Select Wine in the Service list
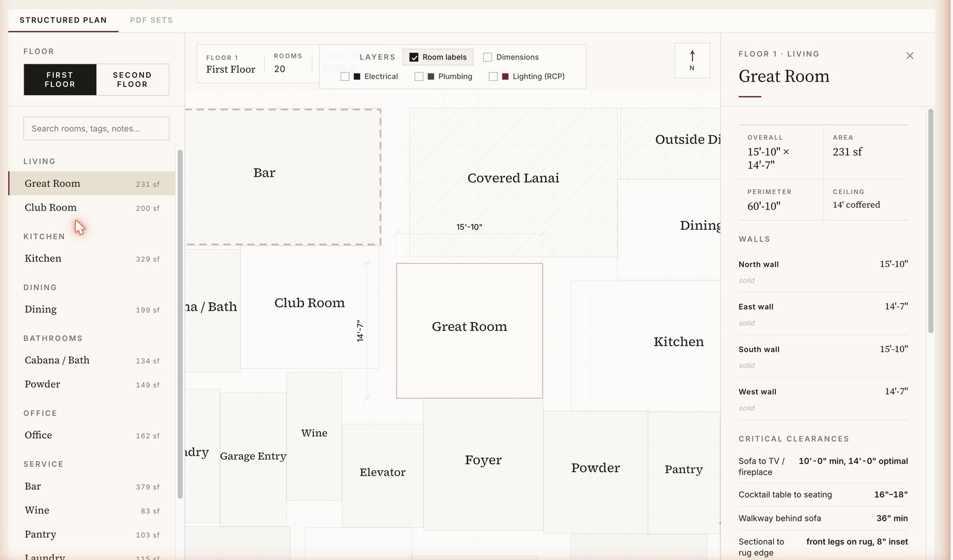Image resolution: width=953 pixels, height=560 pixels. [x=92, y=511]
